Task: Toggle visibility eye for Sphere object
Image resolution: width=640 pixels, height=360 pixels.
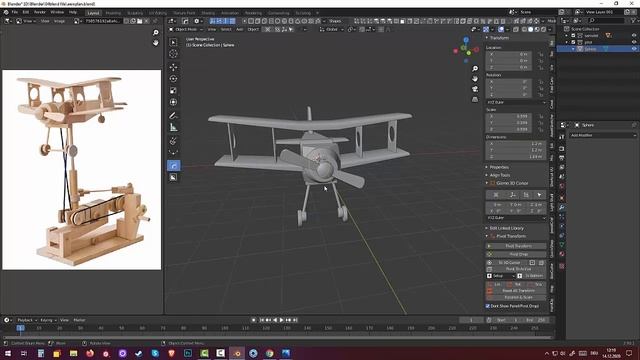Action: click(x=634, y=49)
